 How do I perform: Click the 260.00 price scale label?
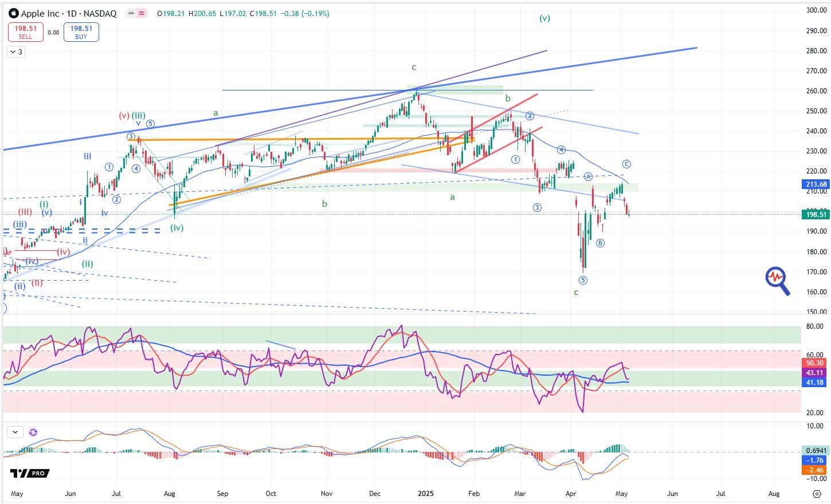tap(816, 90)
